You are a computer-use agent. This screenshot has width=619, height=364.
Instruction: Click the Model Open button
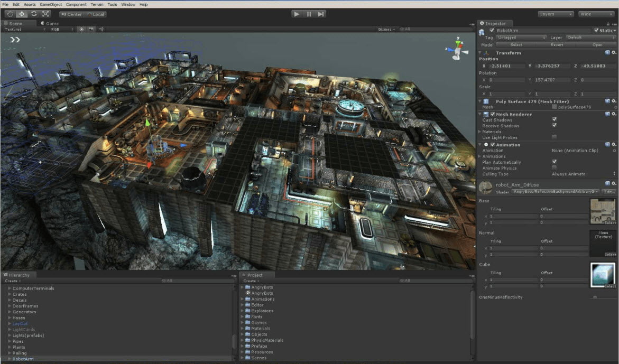coord(597,45)
